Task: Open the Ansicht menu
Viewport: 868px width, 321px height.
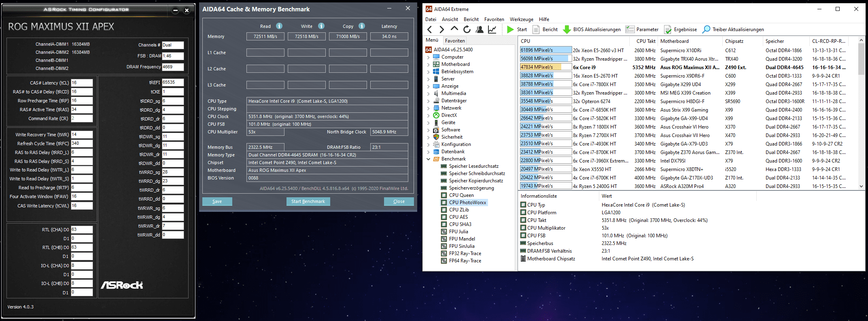Action: pyautogui.click(x=450, y=19)
